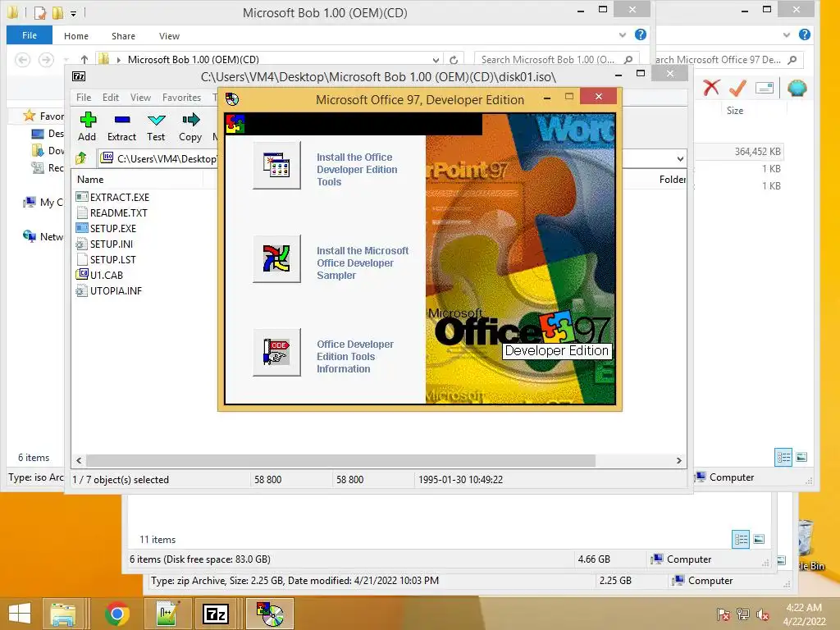This screenshot has height=630, width=840.
Task: Expand the Explorer address bar history dropdown
Action: (436, 59)
